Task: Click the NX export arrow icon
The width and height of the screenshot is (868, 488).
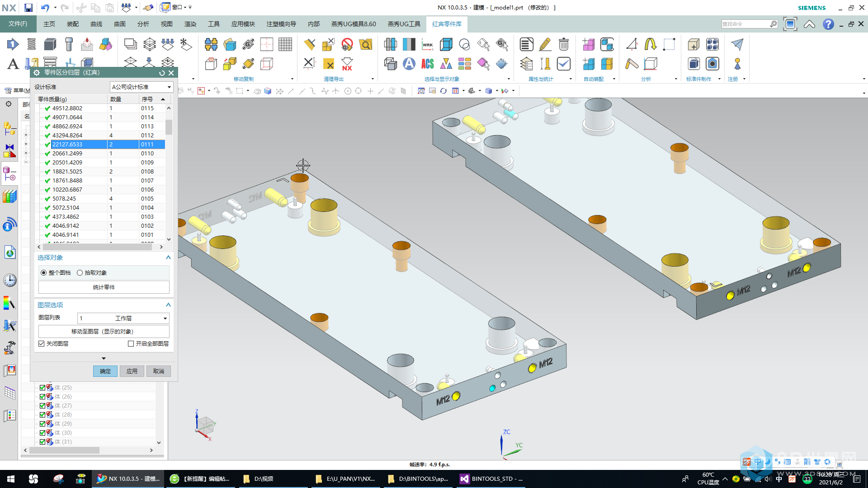Action: (347, 64)
